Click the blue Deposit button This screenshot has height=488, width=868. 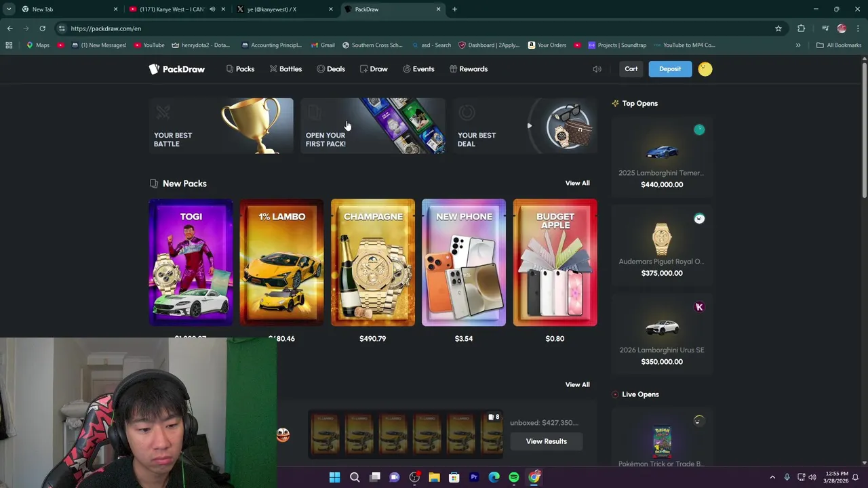(670, 69)
